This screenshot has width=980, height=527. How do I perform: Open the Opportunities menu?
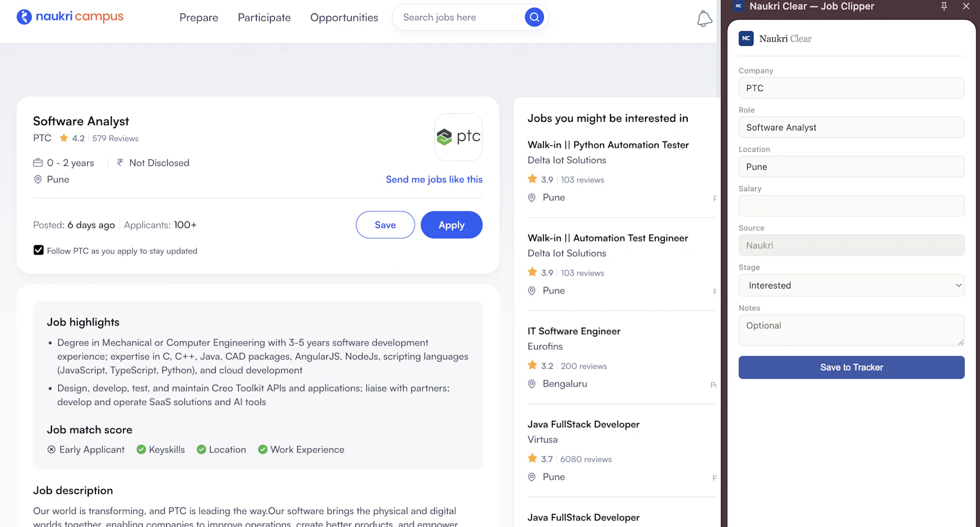point(344,18)
